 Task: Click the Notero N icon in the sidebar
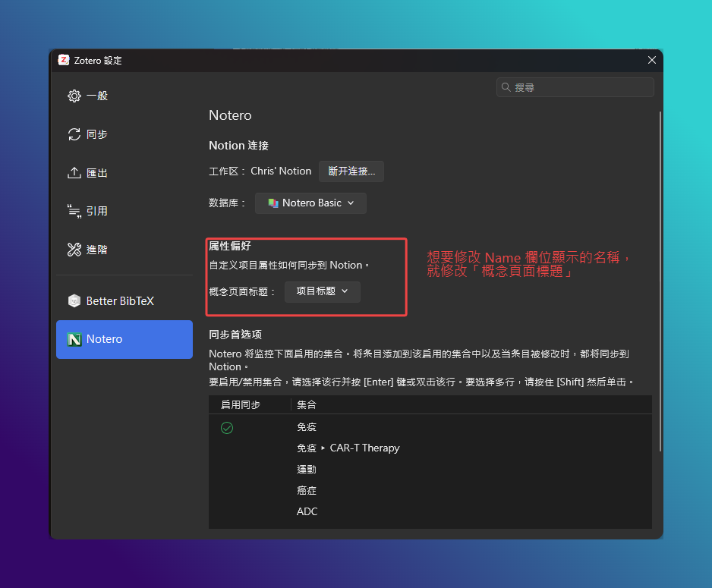coord(74,339)
